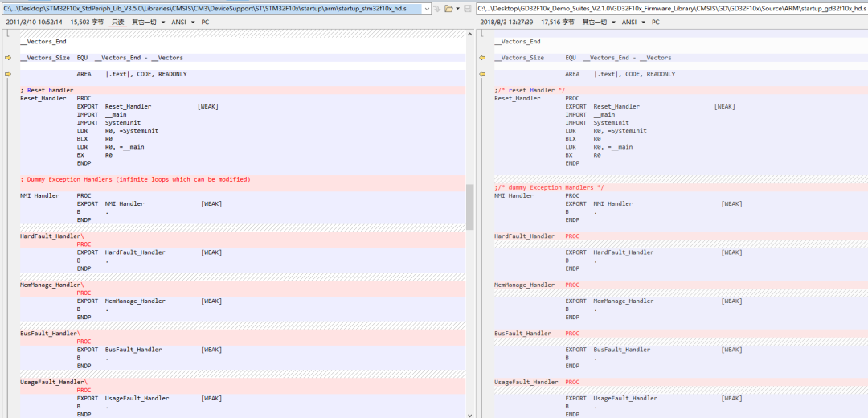Click 'EXPORT NMI_Handler [WEAK]' in left pane
Image resolution: width=868 pixels, height=418 pixels.
point(149,203)
